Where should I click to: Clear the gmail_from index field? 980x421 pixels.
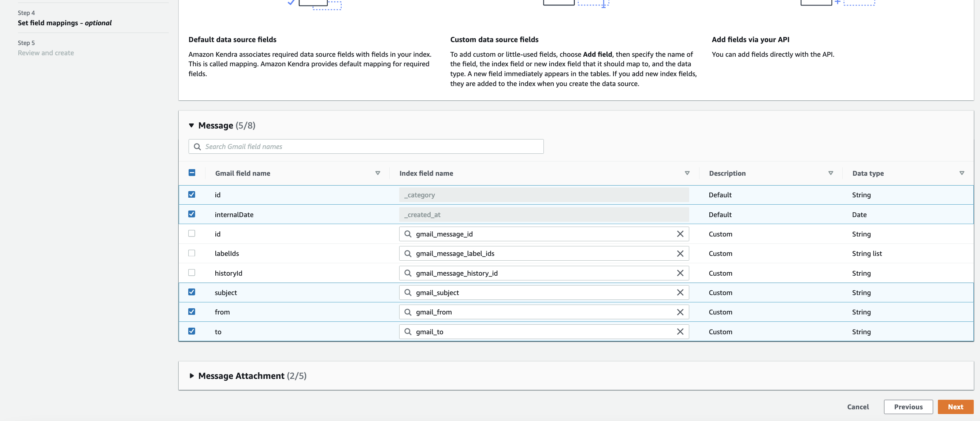coord(680,312)
